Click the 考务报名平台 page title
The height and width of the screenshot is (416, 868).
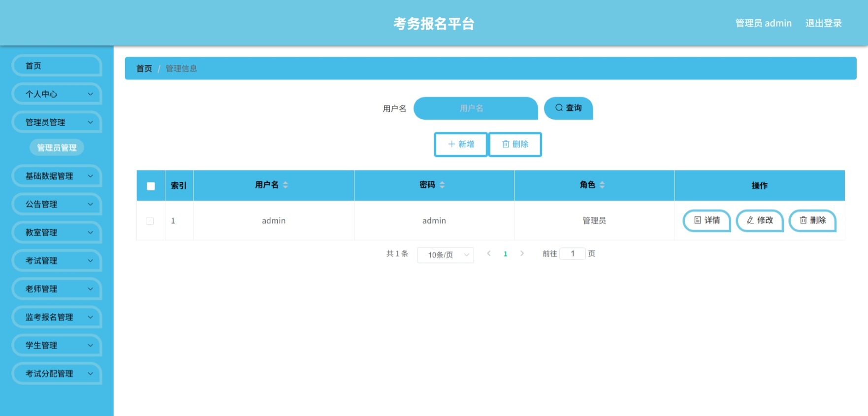pyautogui.click(x=434, y=23)
